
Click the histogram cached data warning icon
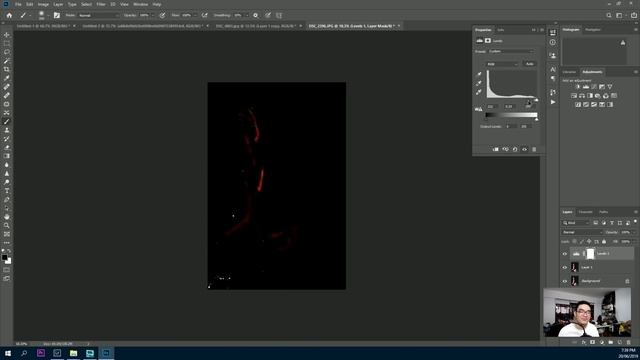coord(623,42)
